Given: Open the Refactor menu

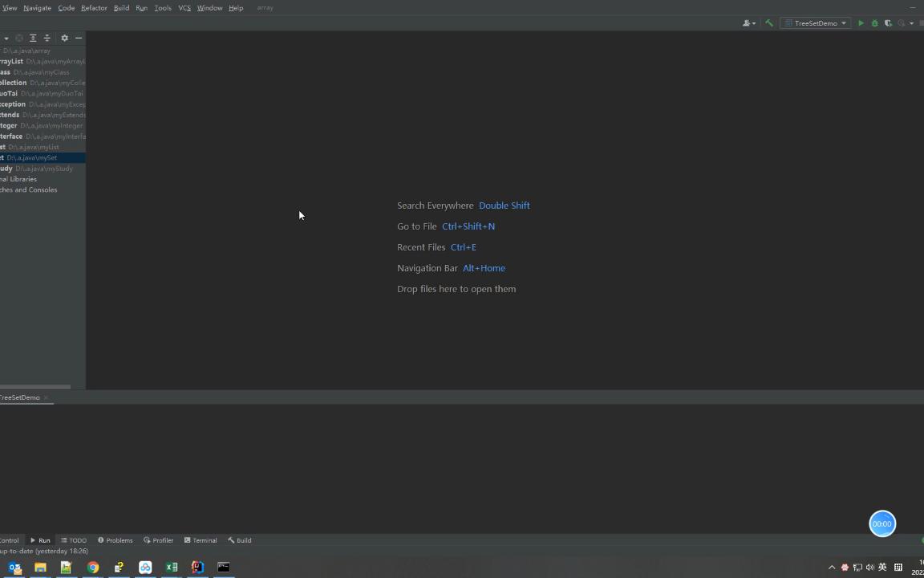Looking at the screenshot, I should click(94, 7).
